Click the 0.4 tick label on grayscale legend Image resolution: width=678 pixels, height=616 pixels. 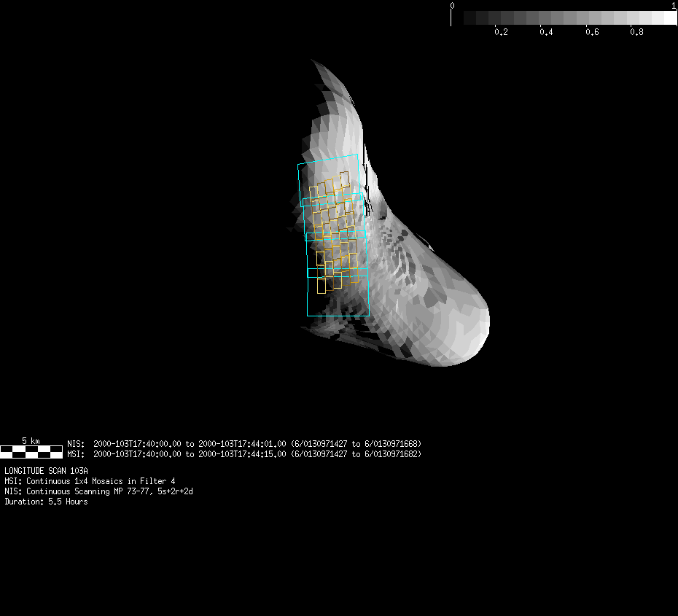point(546,32)
